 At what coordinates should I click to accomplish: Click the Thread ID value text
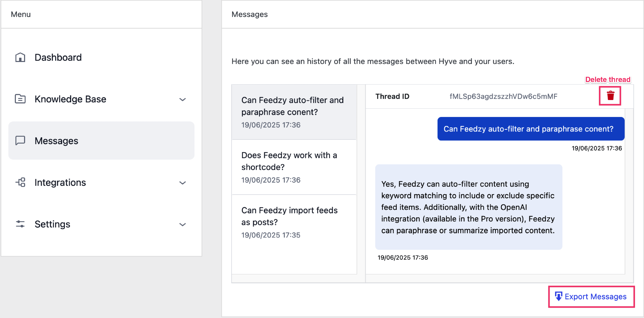[x=503, y=96]
